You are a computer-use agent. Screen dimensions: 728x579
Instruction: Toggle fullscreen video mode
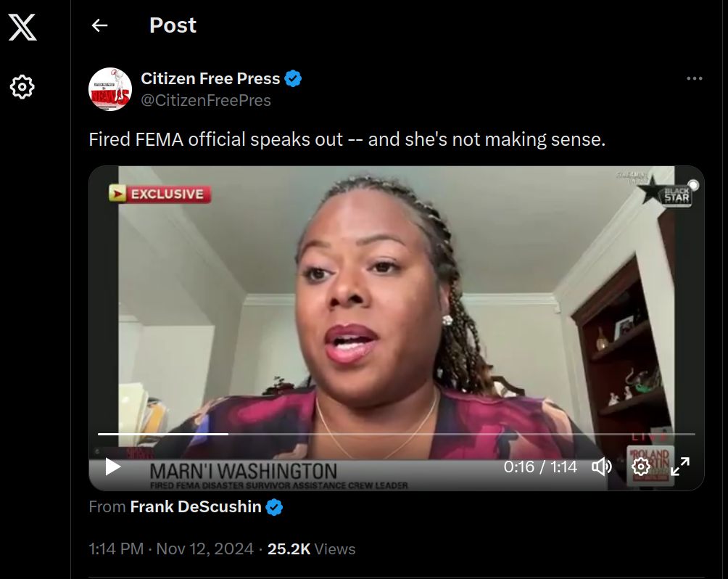pyautogui.click(x=679, y=467)
